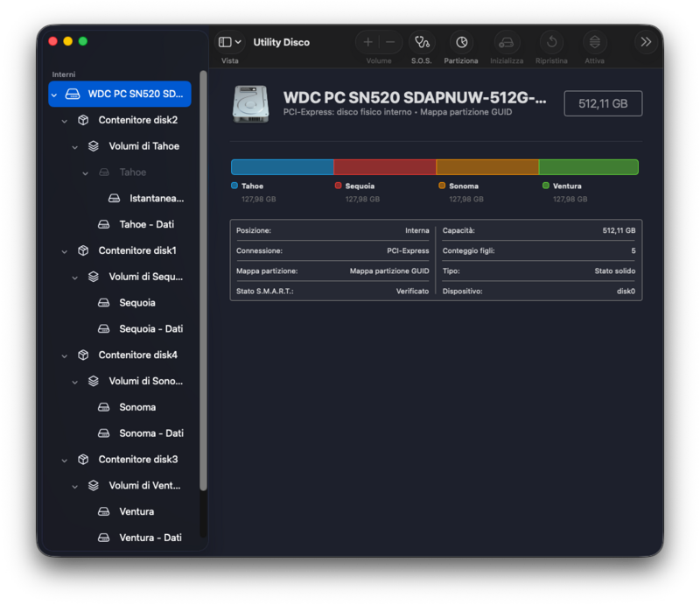
Task: Click the S.O.S. first aid icon
Action: [x=422, y=42]
